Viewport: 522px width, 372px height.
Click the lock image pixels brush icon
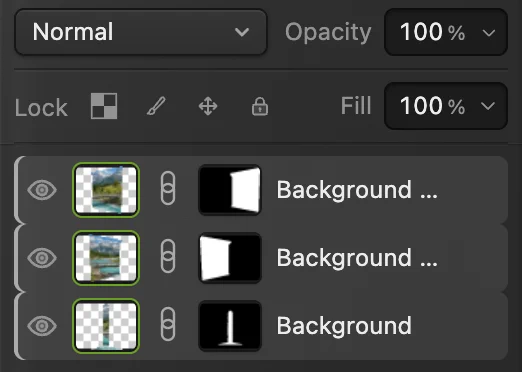click(156, 106)
